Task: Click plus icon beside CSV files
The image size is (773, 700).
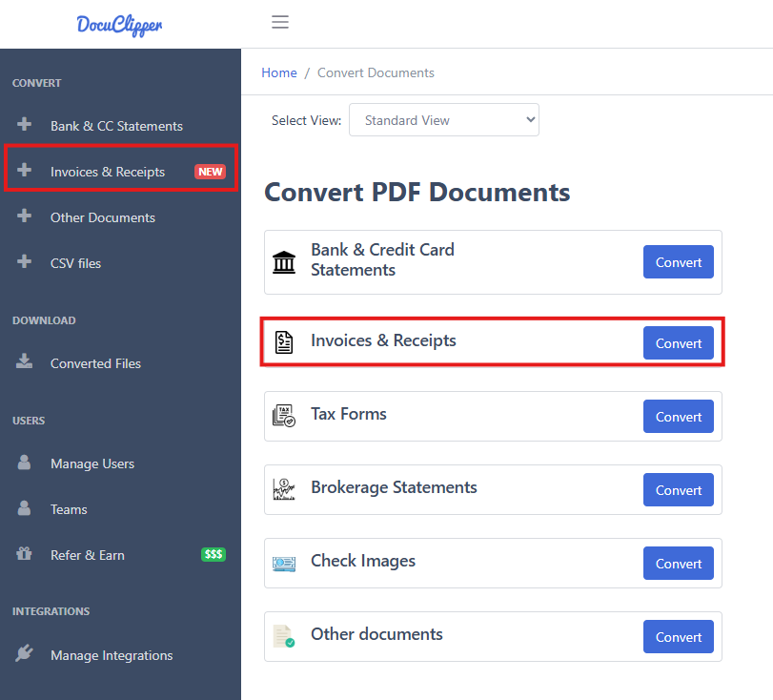Action: pos(24,261)
